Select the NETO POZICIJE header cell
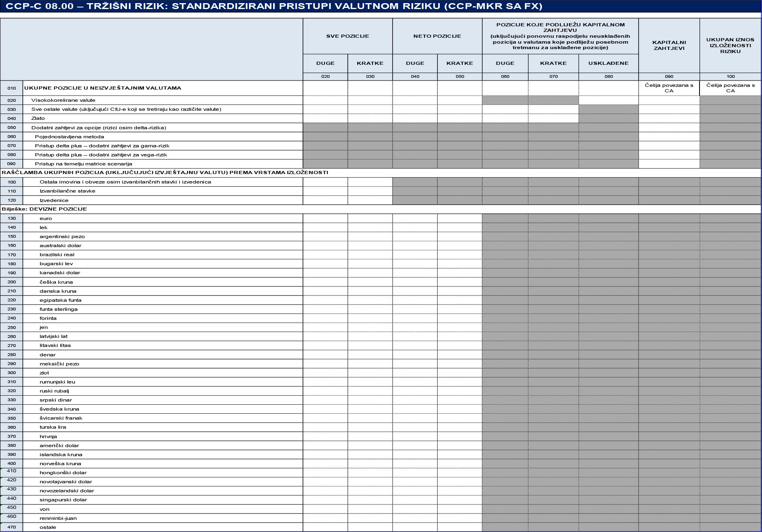The width and height of the screenshot is (762, 532). tap(437, 36)
